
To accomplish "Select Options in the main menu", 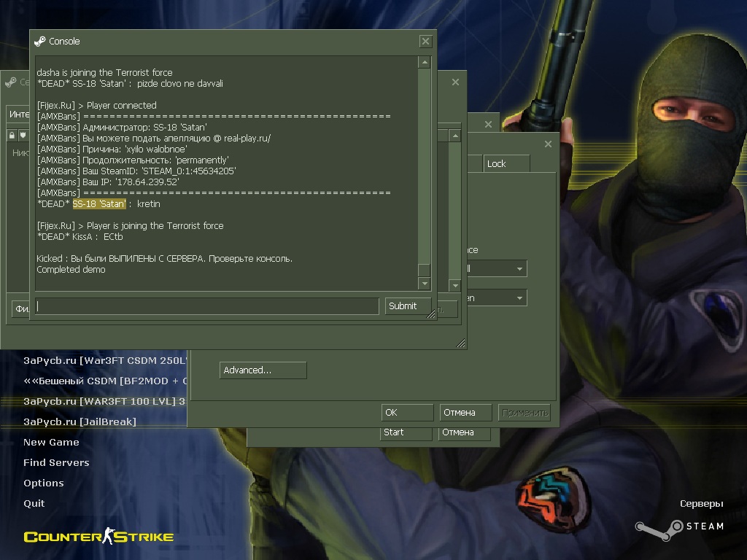I will click(x=44, y=483).
